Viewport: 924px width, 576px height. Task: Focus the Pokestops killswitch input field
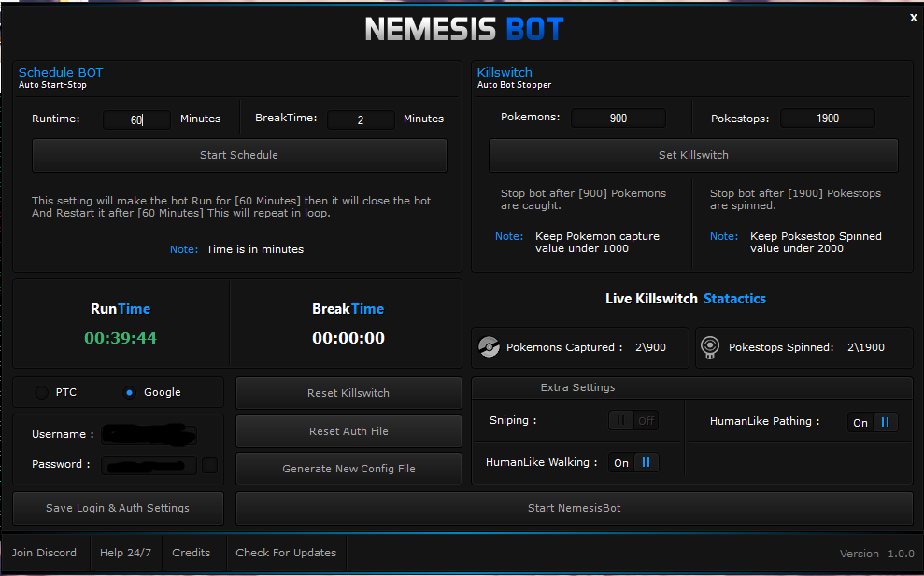(x=828, y=118)
